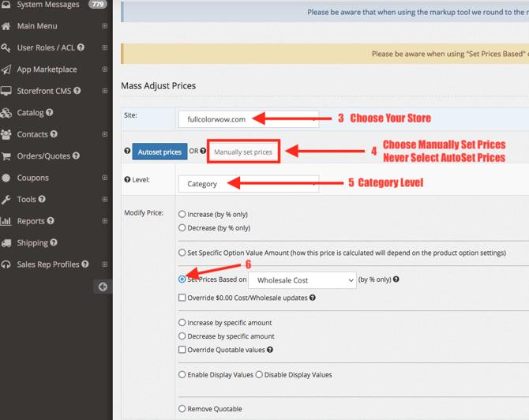
Task: Enable Override $0.00 Cost/Wholesale updates checkbox
Action: click(x=182, y=298)
